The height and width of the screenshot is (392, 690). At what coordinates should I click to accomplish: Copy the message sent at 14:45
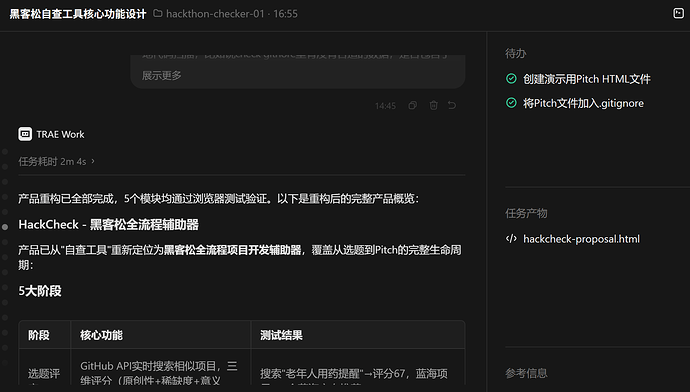coord(412,106)
